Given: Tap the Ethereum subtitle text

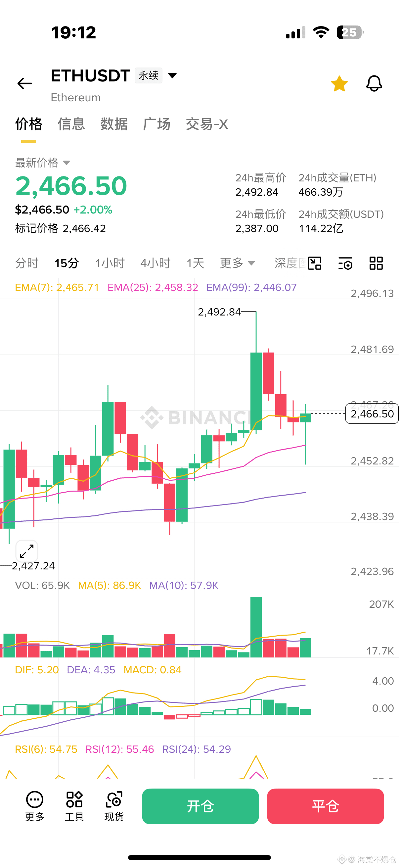Looking at the screenshot, I should [76, 97].
